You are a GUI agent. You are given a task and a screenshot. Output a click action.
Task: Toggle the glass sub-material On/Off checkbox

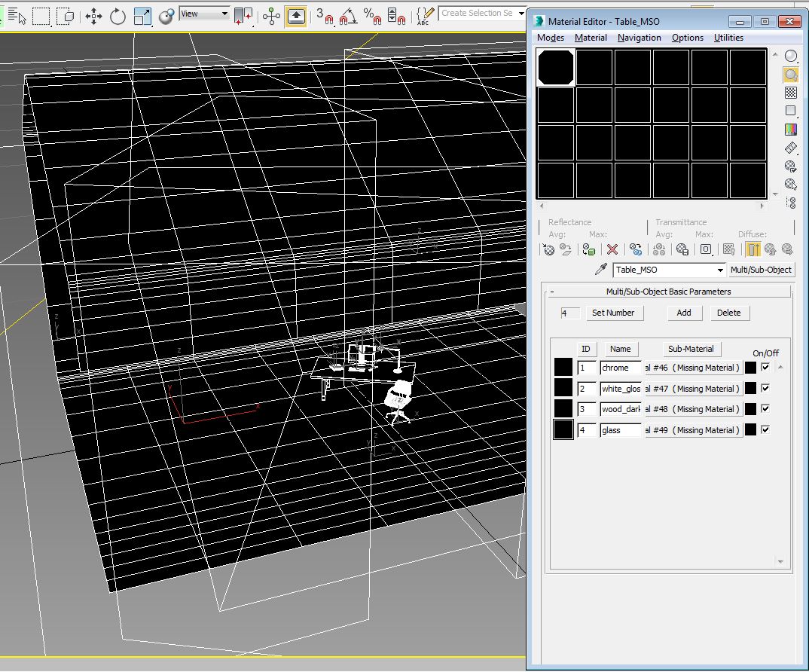tap(765, 430)
